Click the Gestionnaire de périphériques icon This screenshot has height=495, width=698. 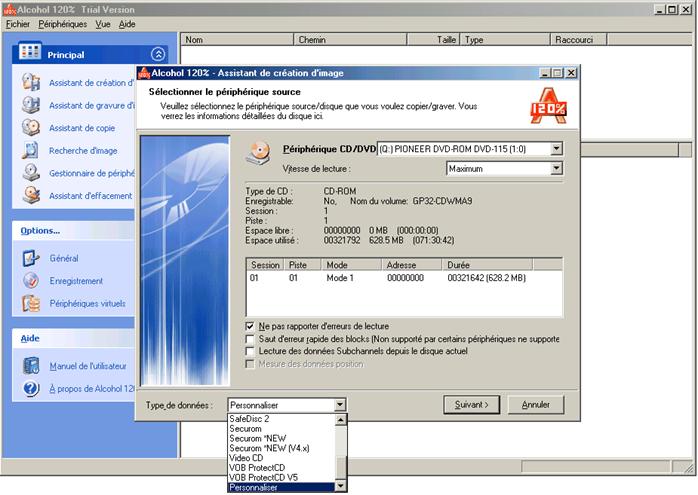click(x=31, y=173)
